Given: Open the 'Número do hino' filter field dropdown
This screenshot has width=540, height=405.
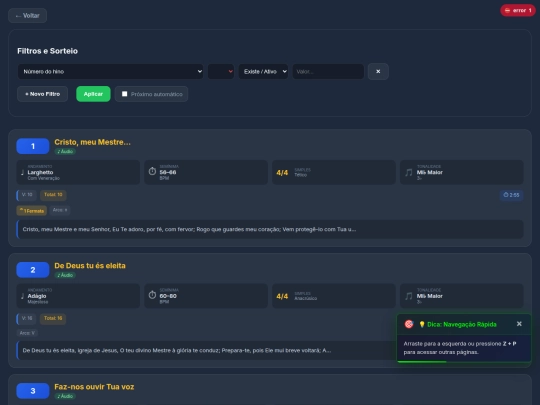Looking at the screenshot, I should pyautogui.click(x=110, y=72).
